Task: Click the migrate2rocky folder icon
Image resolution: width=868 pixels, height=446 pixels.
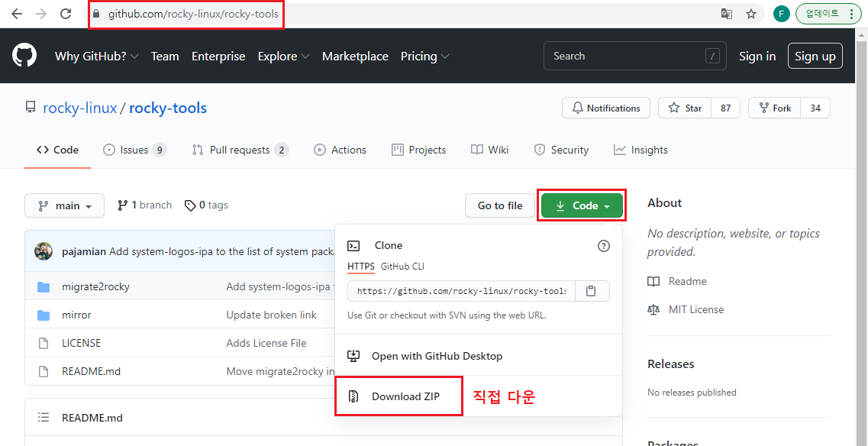Action: (x=44, y=287)
